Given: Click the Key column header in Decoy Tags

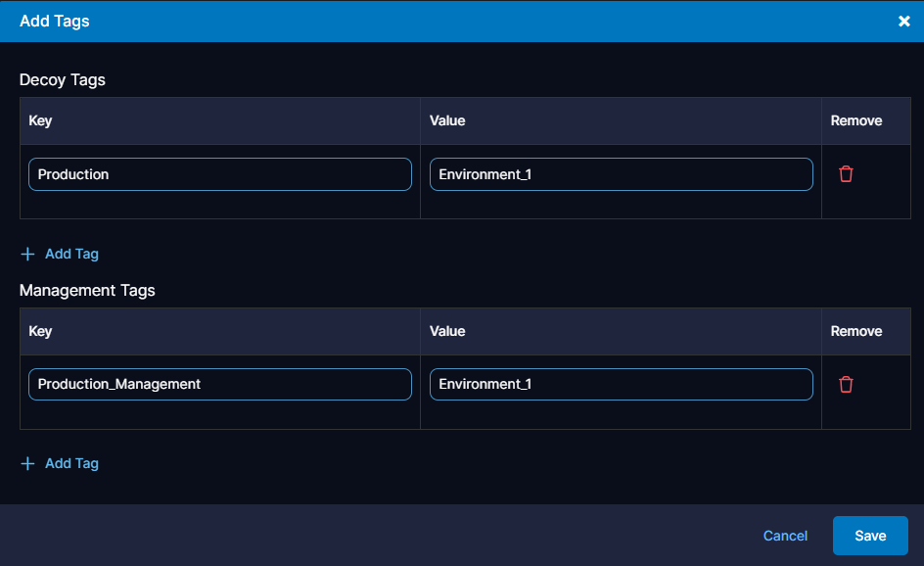Looking at the screenshot, I should pyautogui.click(x=40, y=121).
